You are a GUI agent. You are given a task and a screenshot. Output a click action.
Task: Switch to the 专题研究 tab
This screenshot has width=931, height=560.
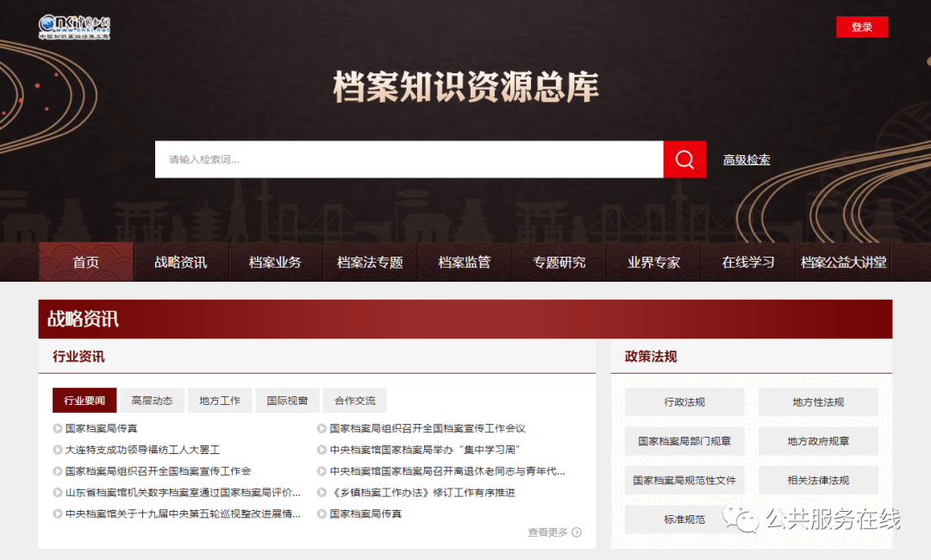pyautogui.click(x=559, y=262)
